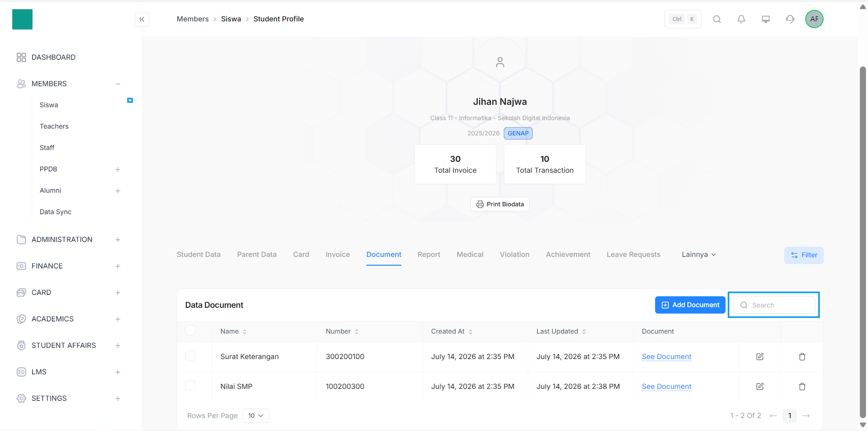Click the Academics sidebar icon
This screenshot has height=431, width=868.
coord(21,319)
